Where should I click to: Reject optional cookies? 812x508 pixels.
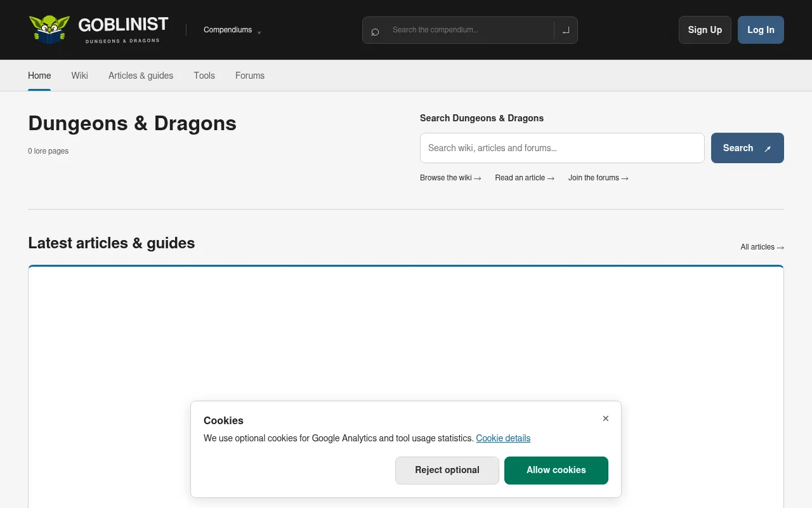coord(447,471)
